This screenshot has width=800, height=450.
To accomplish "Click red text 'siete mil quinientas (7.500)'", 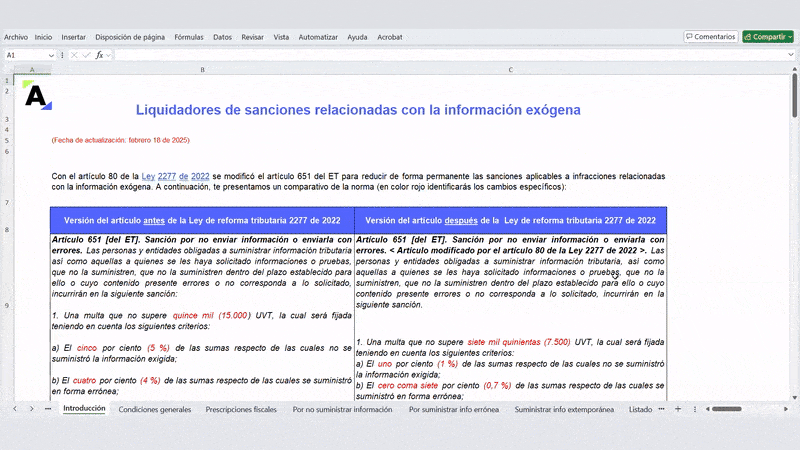I will (519, 342).
